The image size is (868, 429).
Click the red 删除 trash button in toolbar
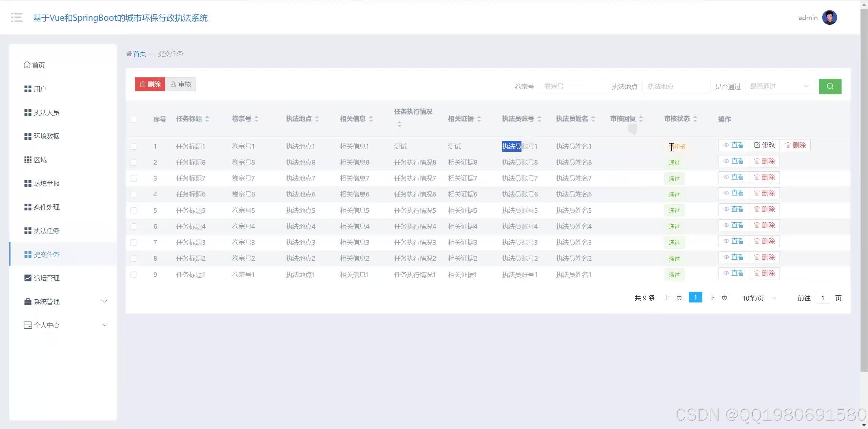[x=150, y=84]
